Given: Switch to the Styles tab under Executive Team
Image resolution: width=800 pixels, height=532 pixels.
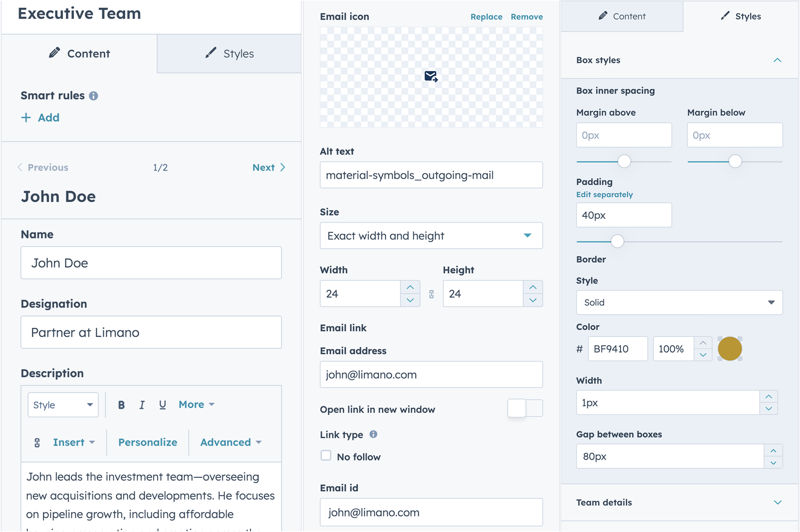Looking at the screenshot, I should point(229,54).
